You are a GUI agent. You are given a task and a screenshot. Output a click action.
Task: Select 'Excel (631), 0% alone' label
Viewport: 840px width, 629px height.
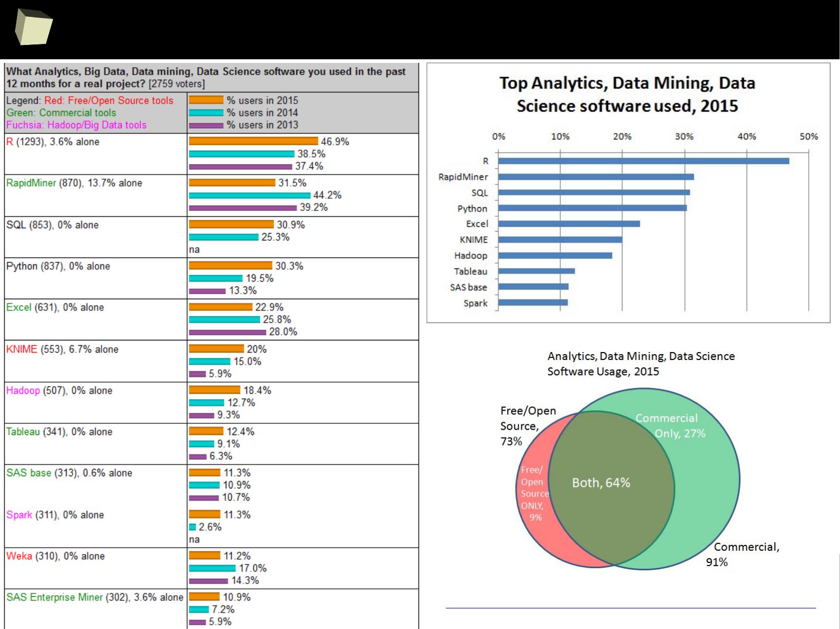point(55,307)
